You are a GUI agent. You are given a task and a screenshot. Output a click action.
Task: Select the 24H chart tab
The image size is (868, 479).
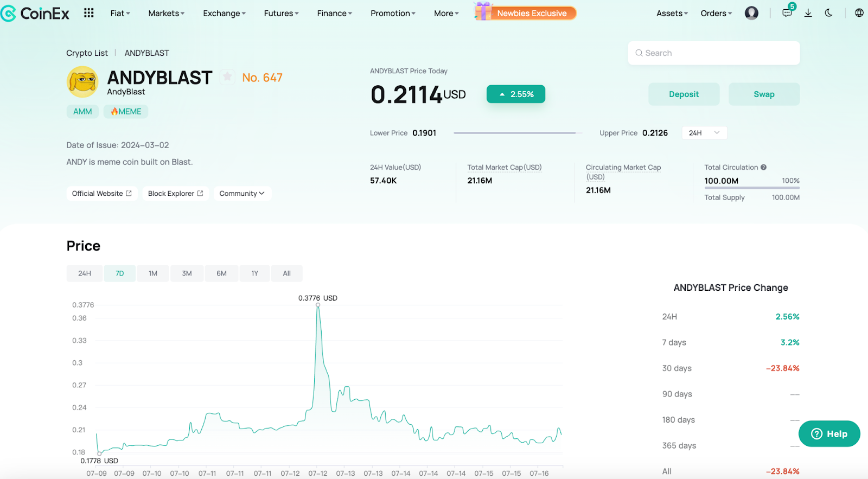[x=85, y=273]
